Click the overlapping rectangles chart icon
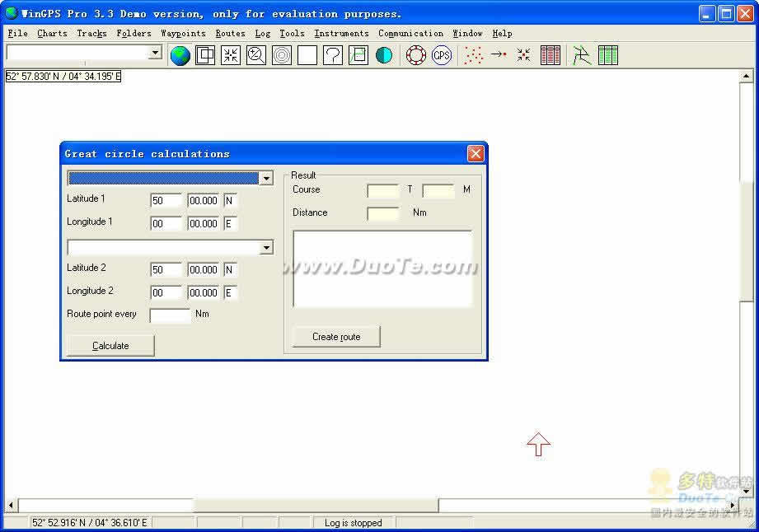This screenshot has height=532, width=759. tap(205, 55)
